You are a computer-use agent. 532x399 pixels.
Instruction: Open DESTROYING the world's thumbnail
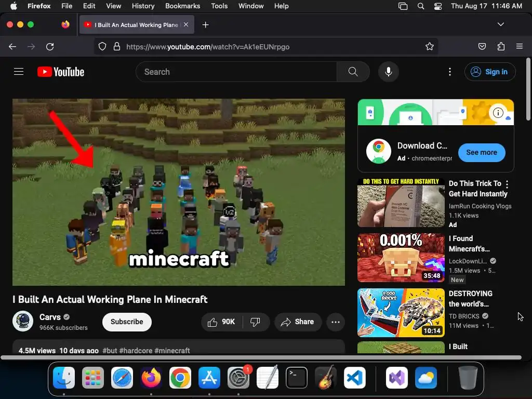pos(401,312)
